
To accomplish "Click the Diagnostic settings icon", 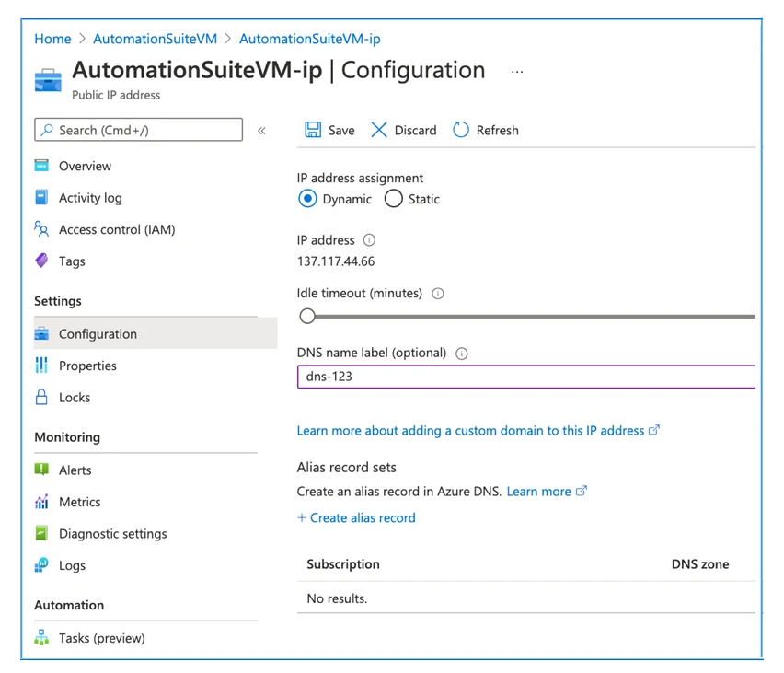I will coord(41,533).
